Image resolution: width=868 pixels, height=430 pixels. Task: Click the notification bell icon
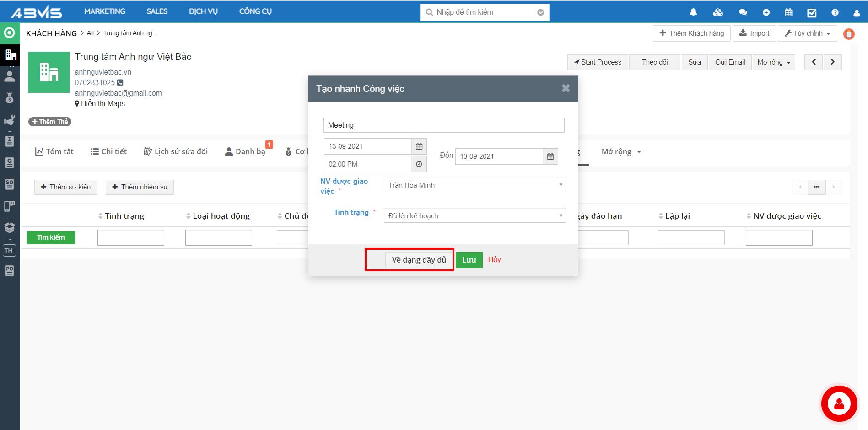(x=693, y=12)
